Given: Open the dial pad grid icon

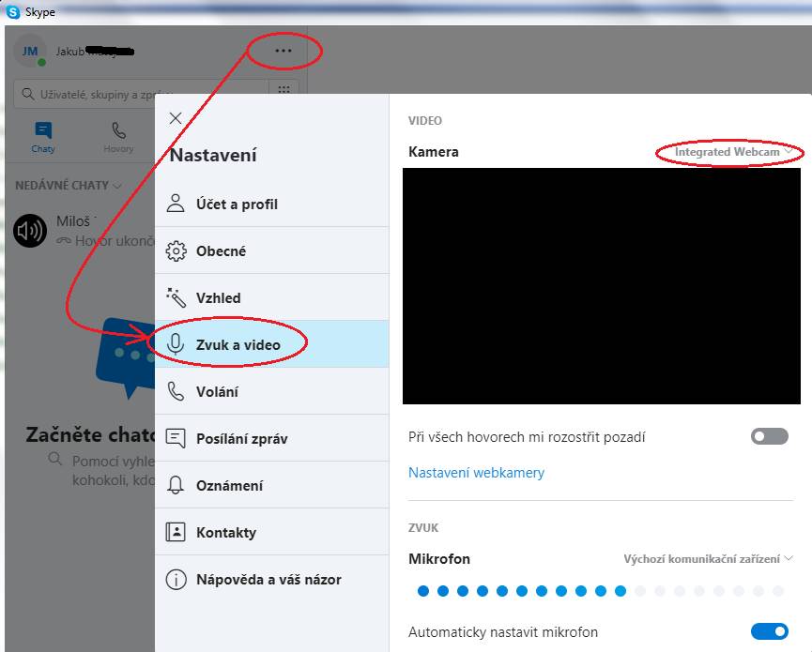Looking at the screenshot, I should click(x=283, y=90).
